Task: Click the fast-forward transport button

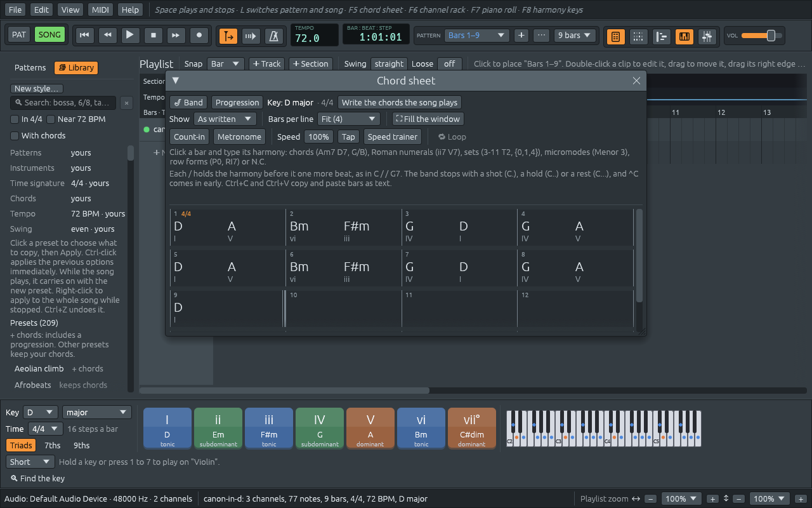Action: (x=176, y=35)
